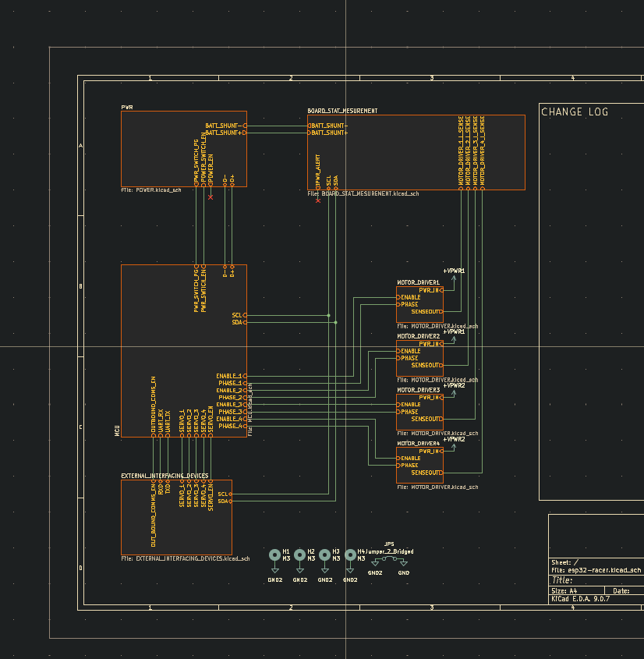Select the H1 mounting hole symbol

coord(274,554)
